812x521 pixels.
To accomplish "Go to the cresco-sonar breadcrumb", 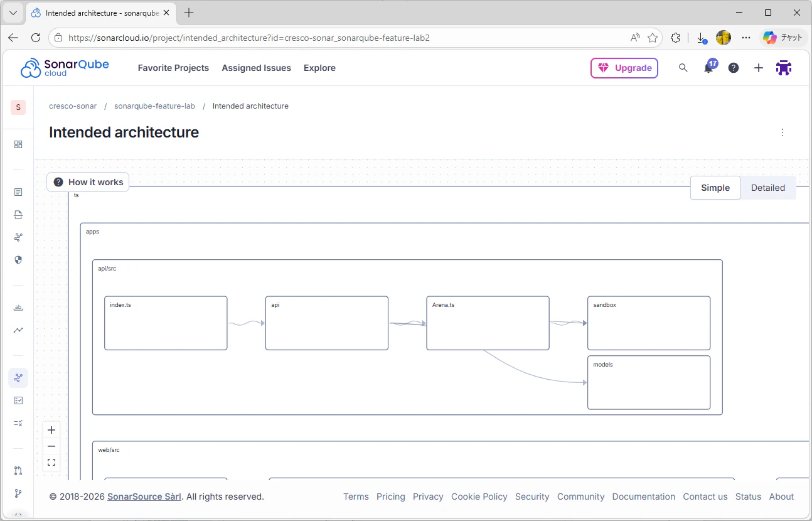I will [73, 106].
